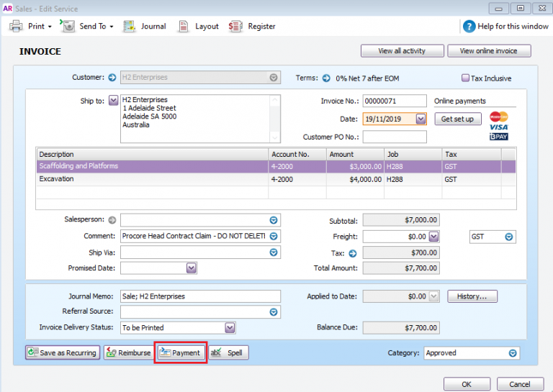
Task: Click View all activity button
Action: [402, 51]
